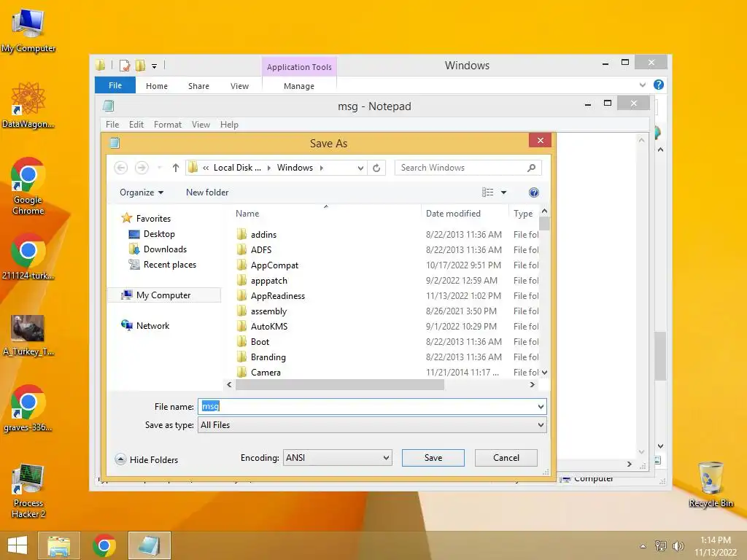Click New folder icon in Explorer quick access
The width and height of the screenshot is (747, 560).
pos(140,65)
